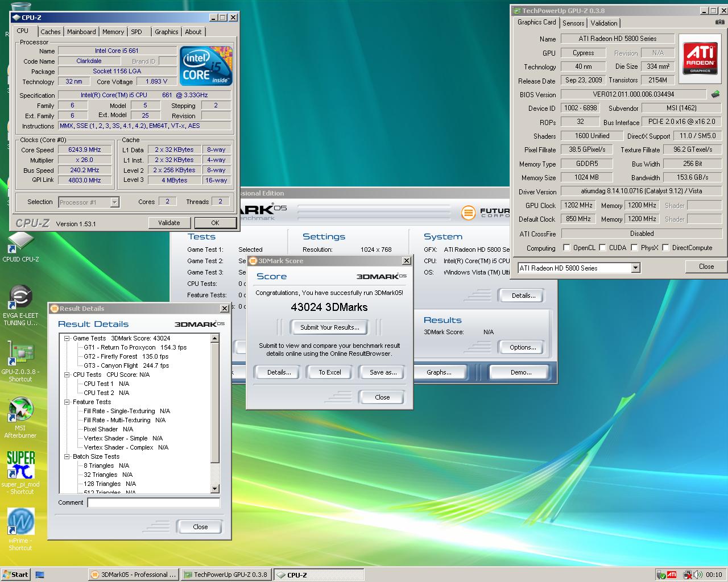Switch to the Caches tab in CPU-Z
This screenshot has width=728, height=582.
(51, 32)
